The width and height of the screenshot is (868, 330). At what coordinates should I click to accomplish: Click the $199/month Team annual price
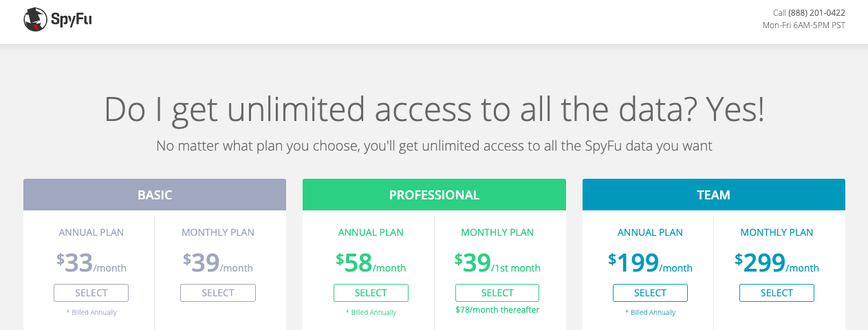point(650,263)
